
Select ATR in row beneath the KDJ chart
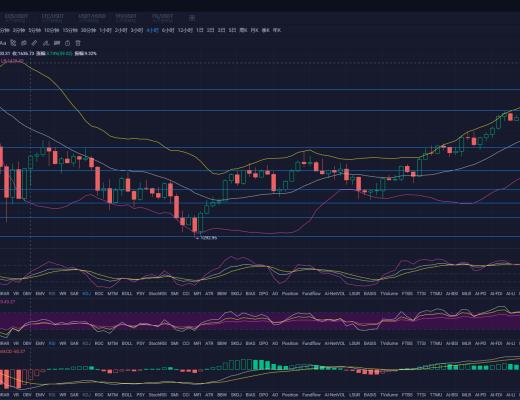click(209, 294)
